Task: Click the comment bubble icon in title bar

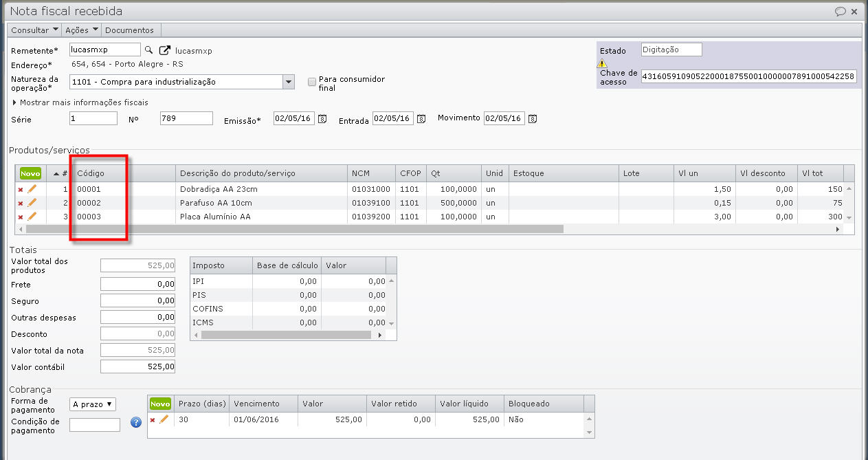Action: [840, 12]
